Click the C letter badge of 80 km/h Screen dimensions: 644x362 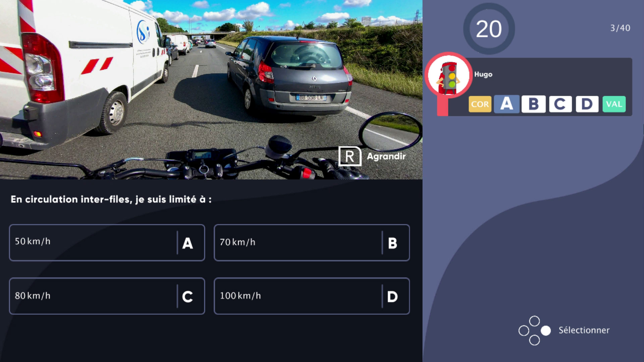coord(187,297)
